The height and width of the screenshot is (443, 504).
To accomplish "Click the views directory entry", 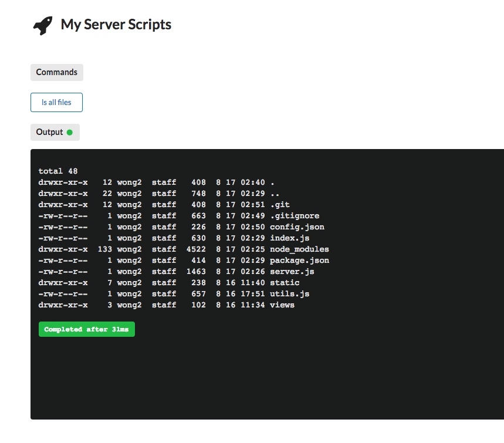I will (x=176, y=305).
